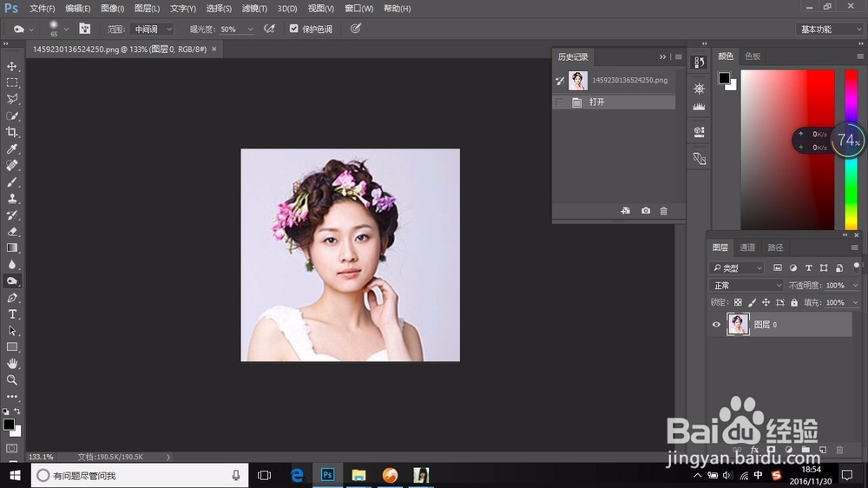Click the foreground color swatch in toolbar

(9, 425)
